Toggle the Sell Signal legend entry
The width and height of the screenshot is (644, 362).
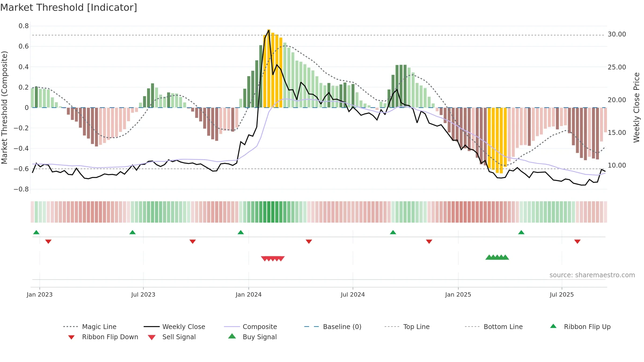click(x=172, y=337)
